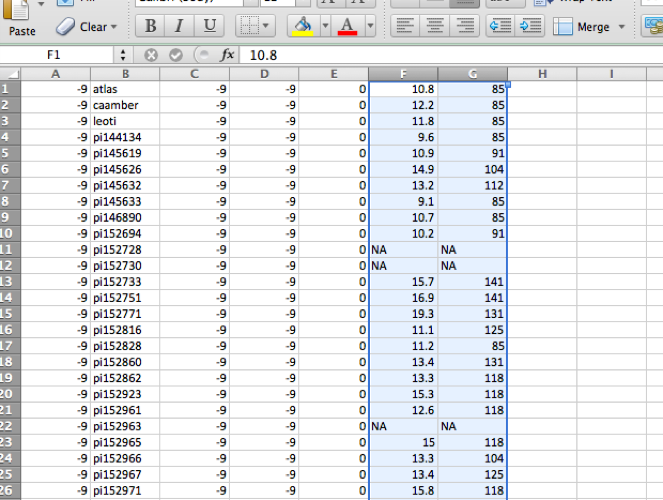Click the Clear eraser icon
Screen dimensions: 663x500
65,27
